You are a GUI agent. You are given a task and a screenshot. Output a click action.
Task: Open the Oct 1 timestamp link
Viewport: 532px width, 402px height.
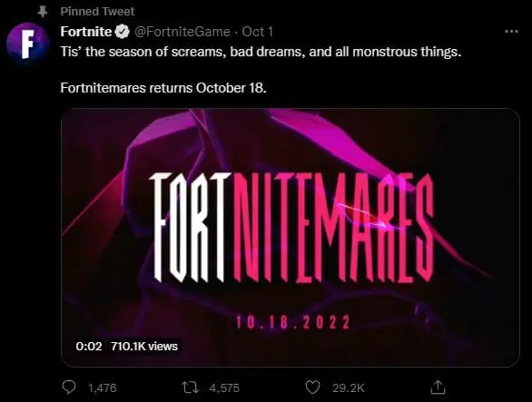258,32
